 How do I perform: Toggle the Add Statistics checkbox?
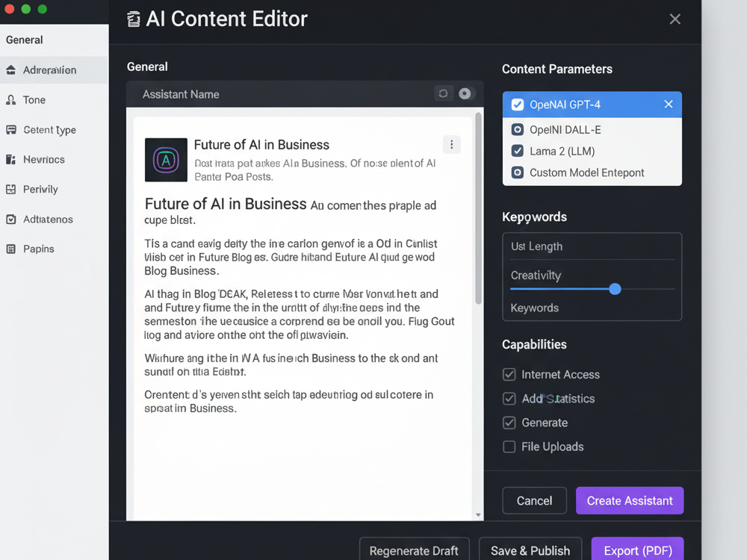coord(509,398)
